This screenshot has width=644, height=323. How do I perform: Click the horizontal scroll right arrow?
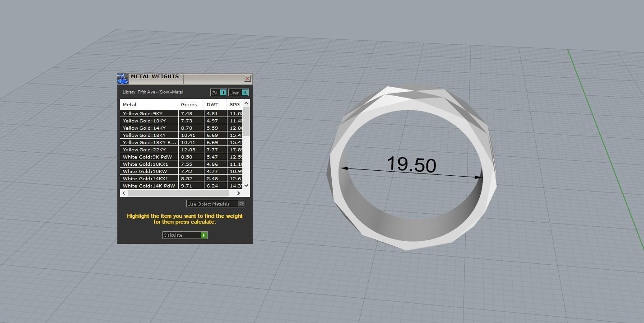tap(239, 193)
